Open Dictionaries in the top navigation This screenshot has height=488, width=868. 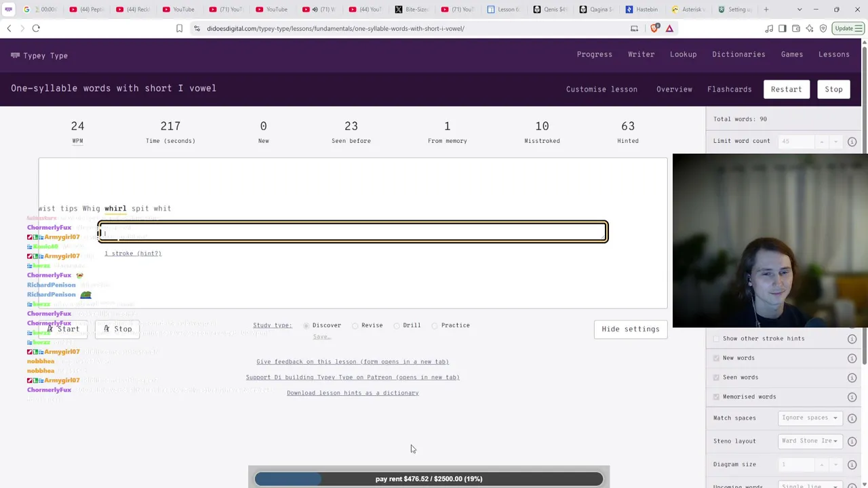tap(738, 55)
